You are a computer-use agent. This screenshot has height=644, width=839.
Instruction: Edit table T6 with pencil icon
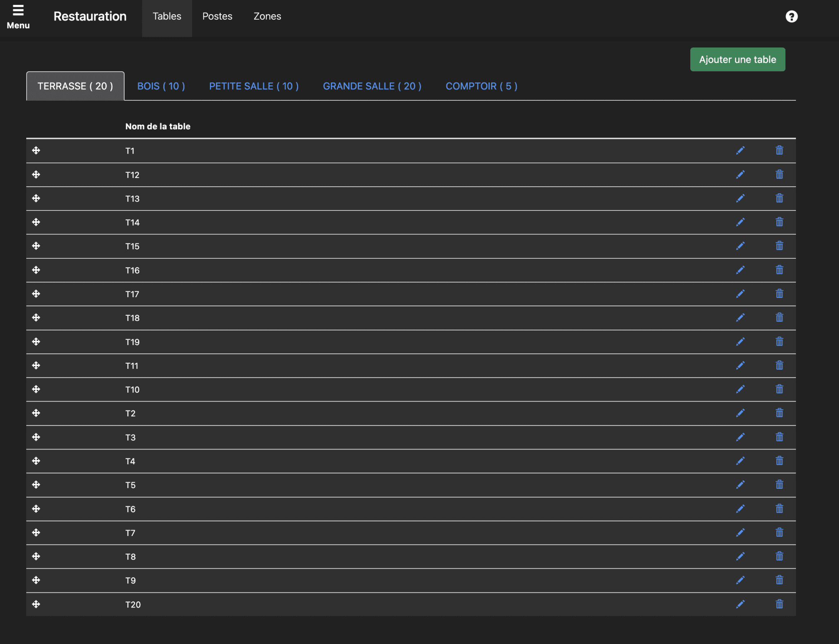coord(740,509)
